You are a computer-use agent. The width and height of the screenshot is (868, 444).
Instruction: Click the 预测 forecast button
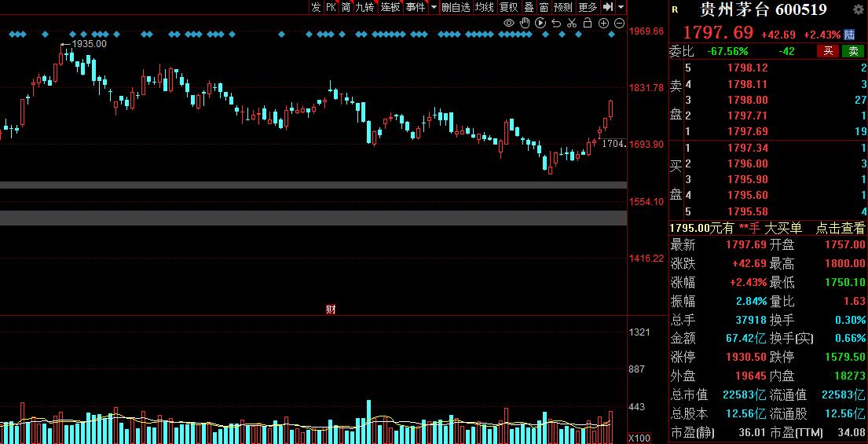click(563, 6)
